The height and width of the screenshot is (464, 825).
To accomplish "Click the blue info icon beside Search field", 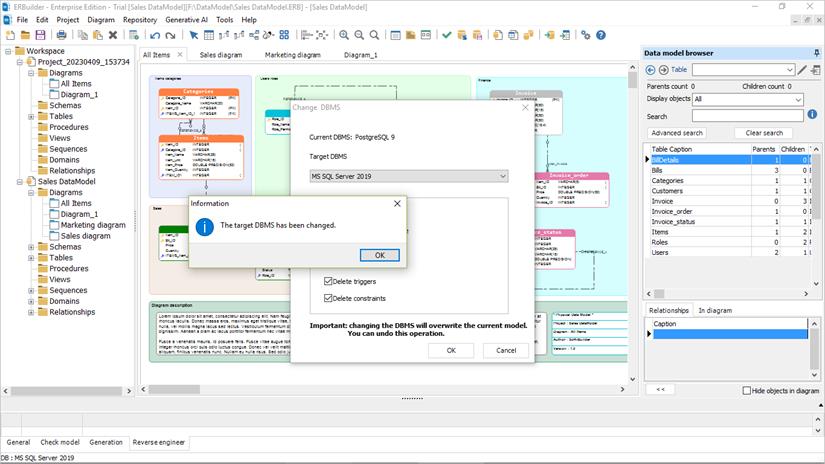I will pyautogui.click(x=812, y=114).
